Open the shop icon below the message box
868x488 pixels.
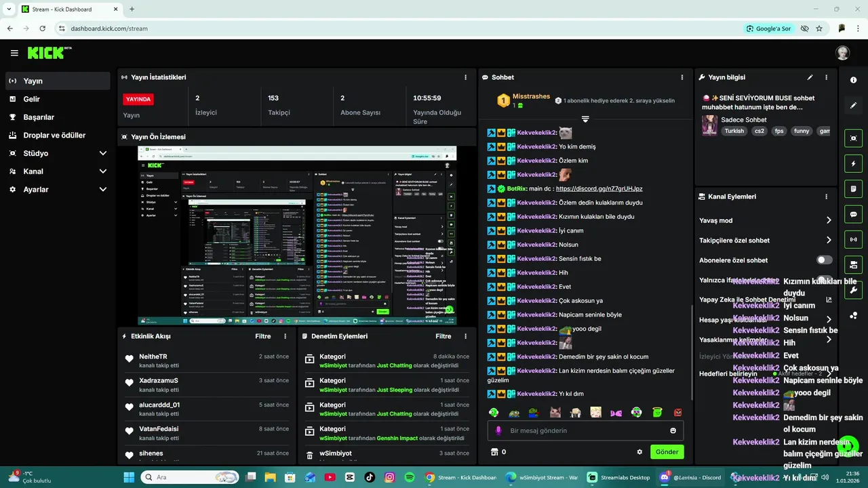[x=494, y=452]
